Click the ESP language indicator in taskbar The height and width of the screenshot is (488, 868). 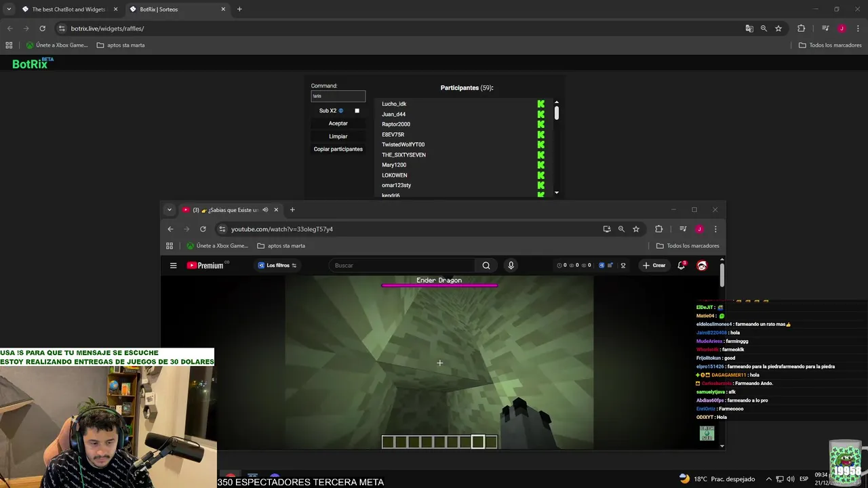coord(804,479)
